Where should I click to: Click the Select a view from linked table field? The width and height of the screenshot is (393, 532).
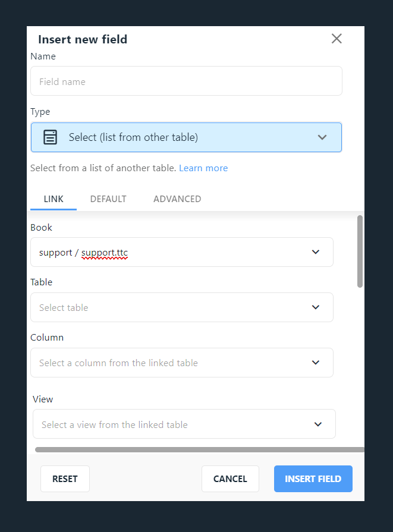pos(184,424)
